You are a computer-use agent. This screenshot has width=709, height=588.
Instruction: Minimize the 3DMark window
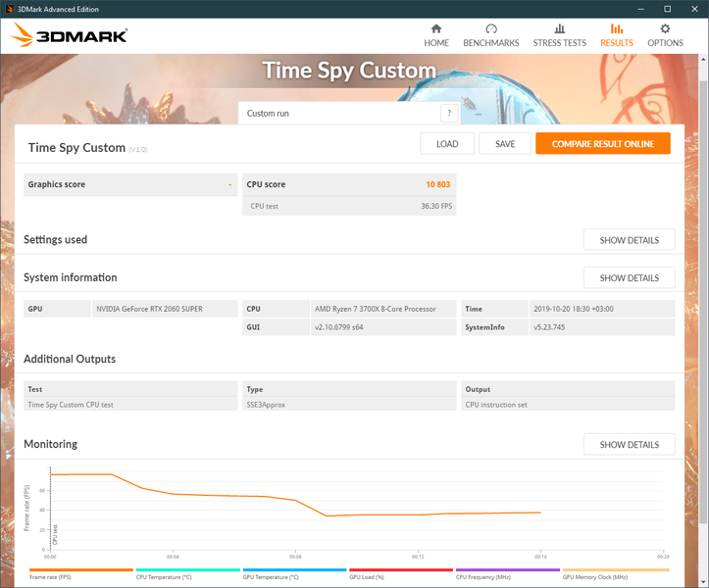pos(640,9)
